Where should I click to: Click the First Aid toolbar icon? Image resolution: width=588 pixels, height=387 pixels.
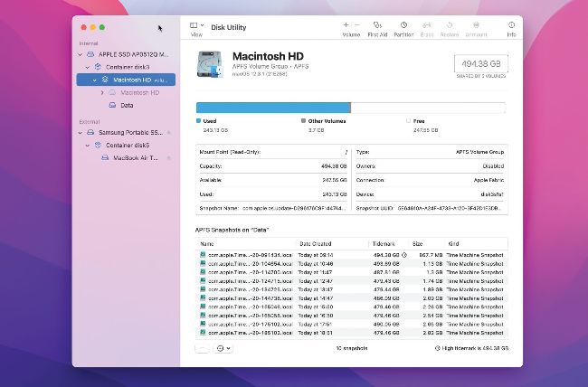click(377, 25)
